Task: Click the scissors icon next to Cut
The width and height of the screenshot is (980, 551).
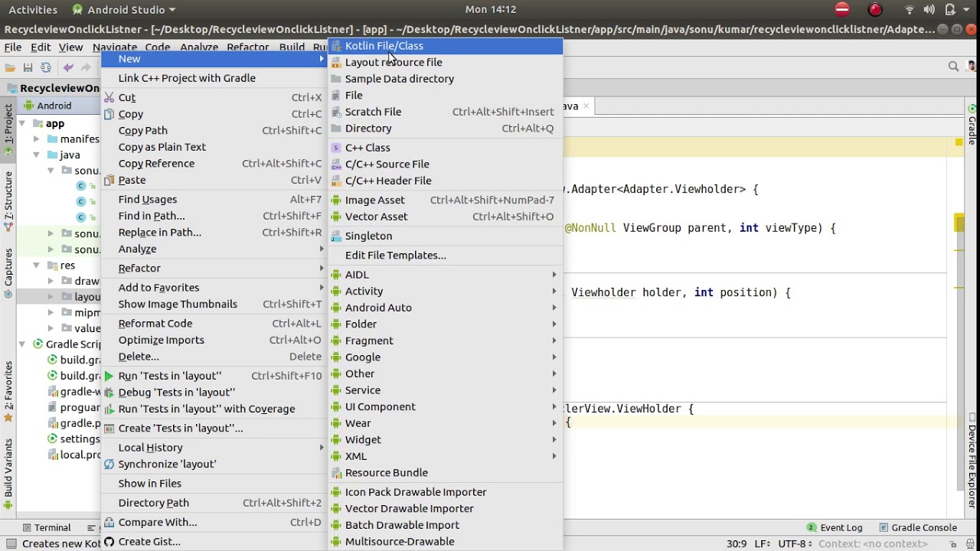Action: click(x=109, y=98)
